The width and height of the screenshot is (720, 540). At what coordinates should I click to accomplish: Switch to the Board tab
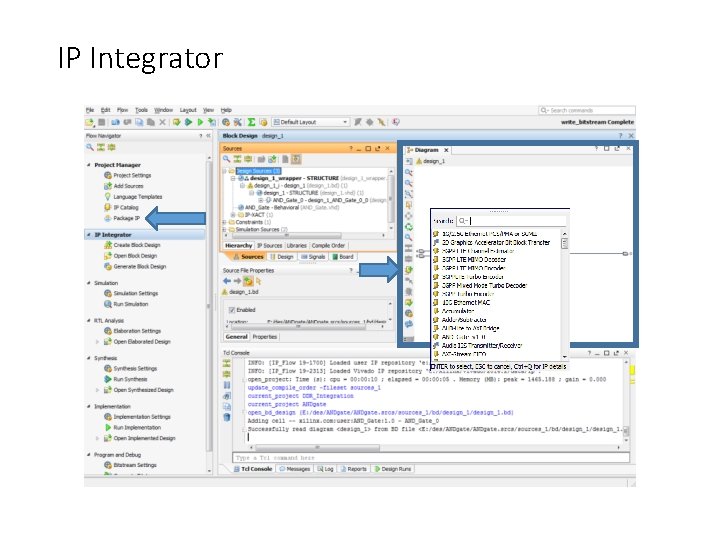343,257
